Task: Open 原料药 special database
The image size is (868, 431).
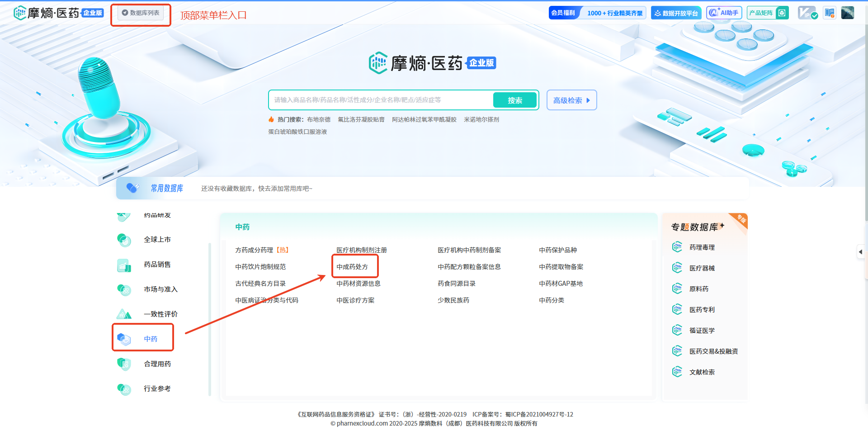Action: 698,289
